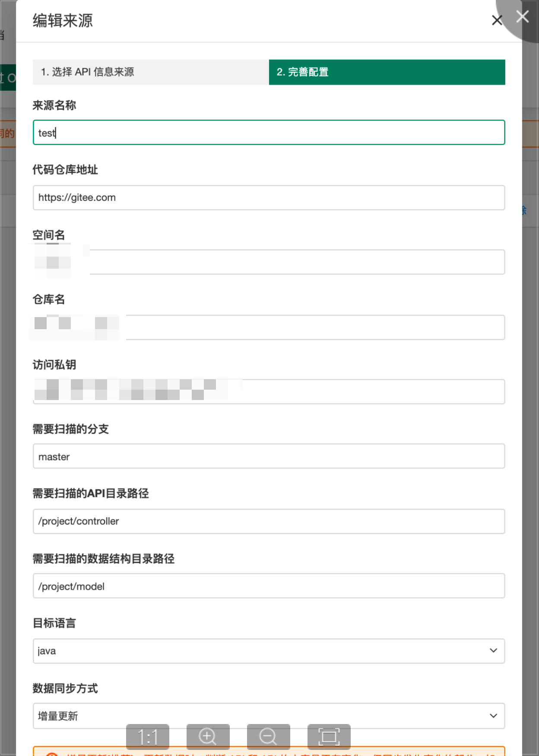The height and width of the screenshot is (756, 539).
Task: Switch to step 1. 选择 API 信息来源
Action: pos(151,72)
